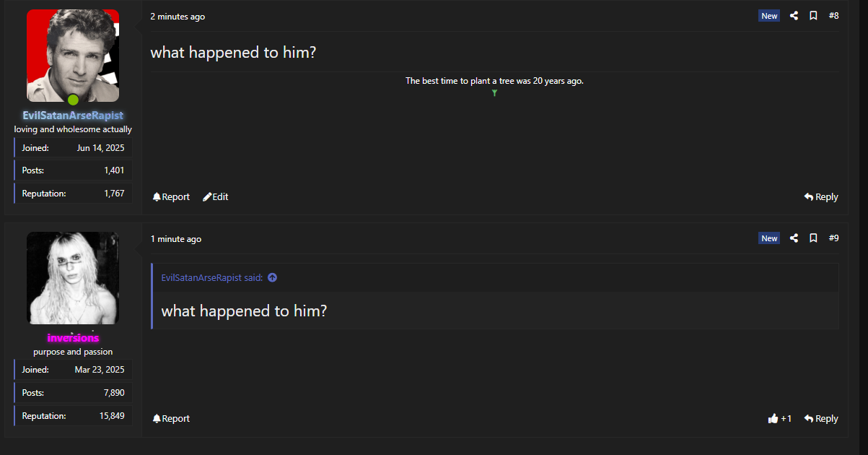Click the share icon on post #9

coord(794,238)
